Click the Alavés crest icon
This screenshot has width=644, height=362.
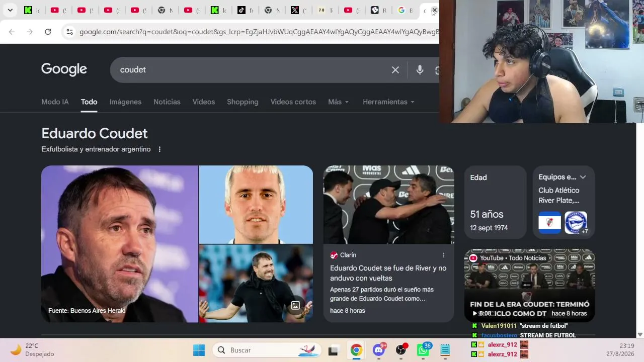click(x=576, y=223)
